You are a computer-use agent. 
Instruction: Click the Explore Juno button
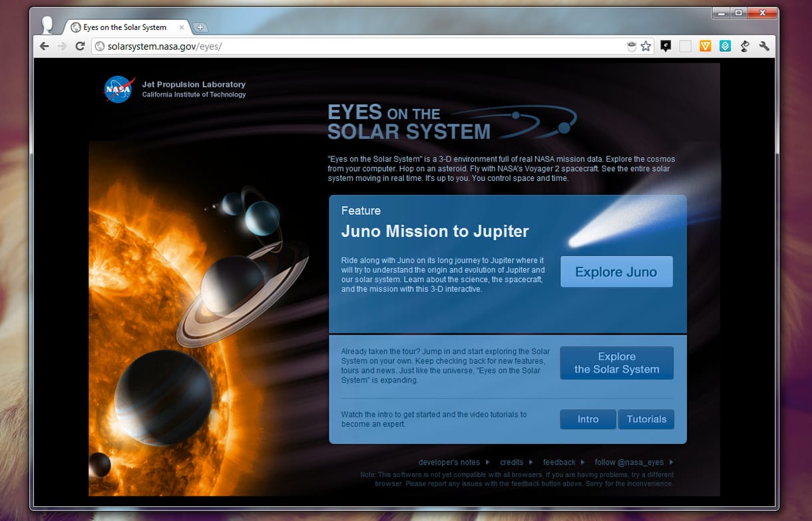tap(616, 271)
